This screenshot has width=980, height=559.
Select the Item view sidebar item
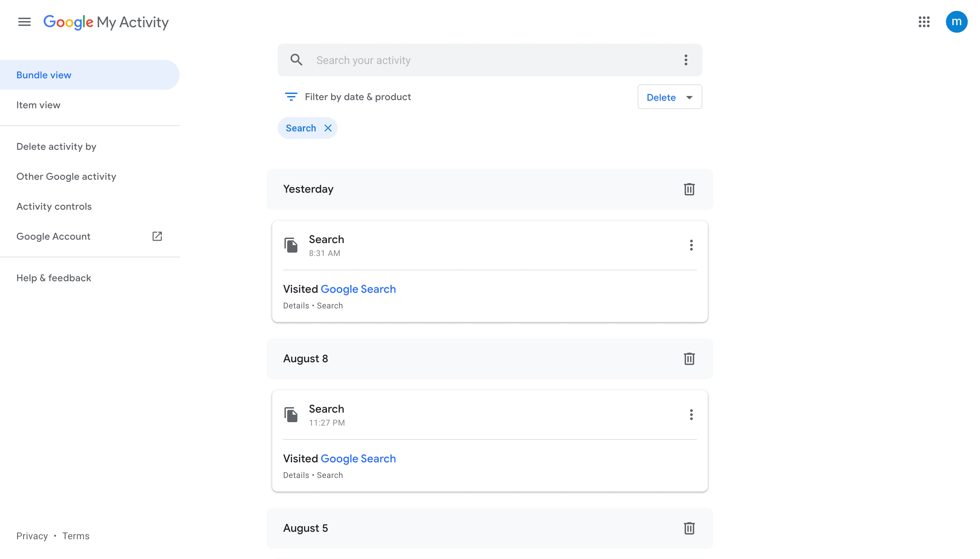[x=38, y=105]
